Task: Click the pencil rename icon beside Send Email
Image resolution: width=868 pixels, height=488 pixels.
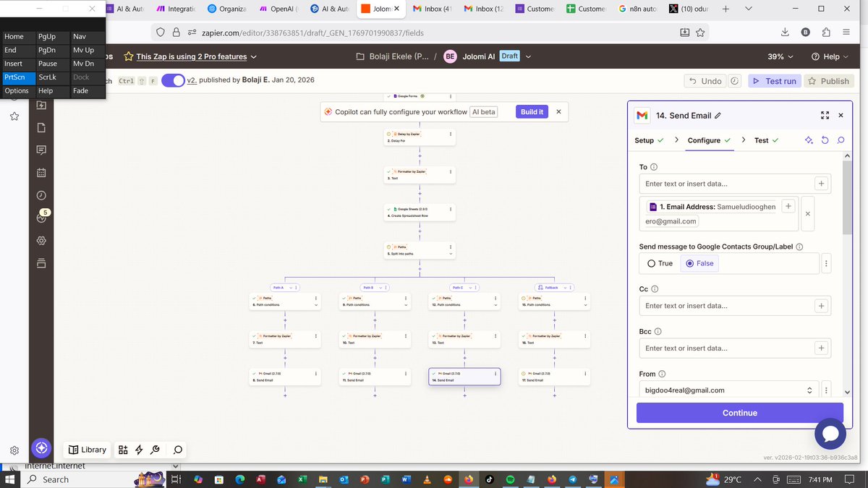Action: coord(718,116)
